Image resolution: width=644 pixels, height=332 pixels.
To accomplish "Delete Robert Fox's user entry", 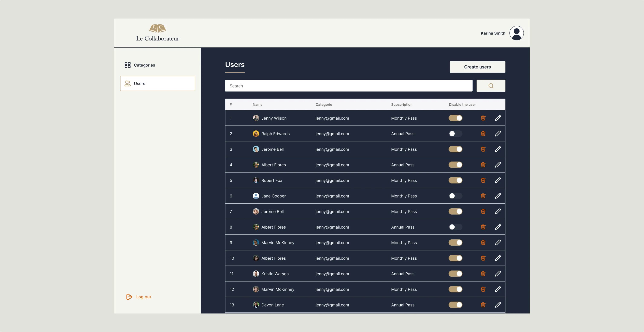I will [x=483, y=180].
